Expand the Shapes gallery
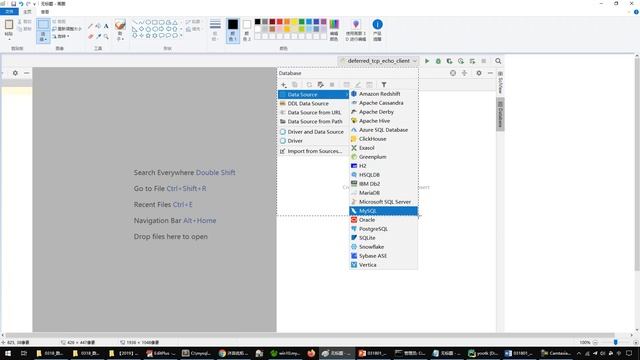The height and width of the screenshot is (360, 640). point(181,36)
